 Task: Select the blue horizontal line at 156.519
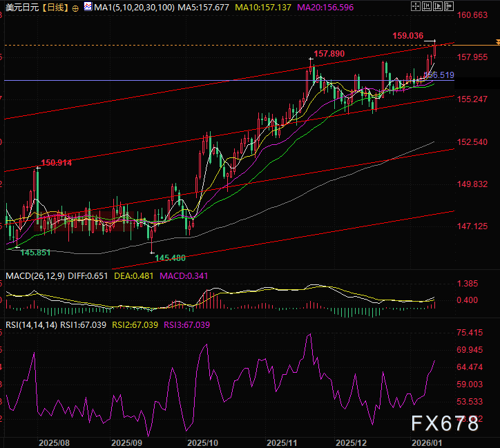[207, 81]
